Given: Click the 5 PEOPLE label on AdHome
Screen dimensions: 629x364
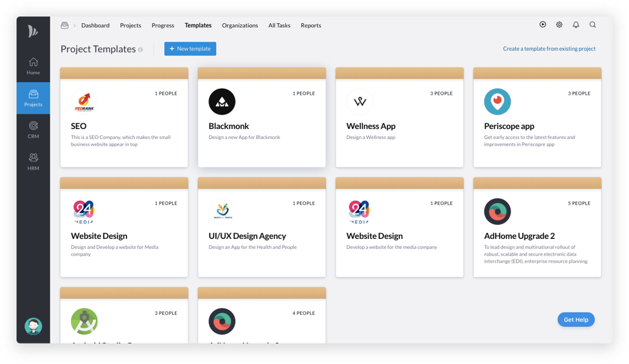Looking at the screenshot, I should pyautogui.click(x=579, y=203).
